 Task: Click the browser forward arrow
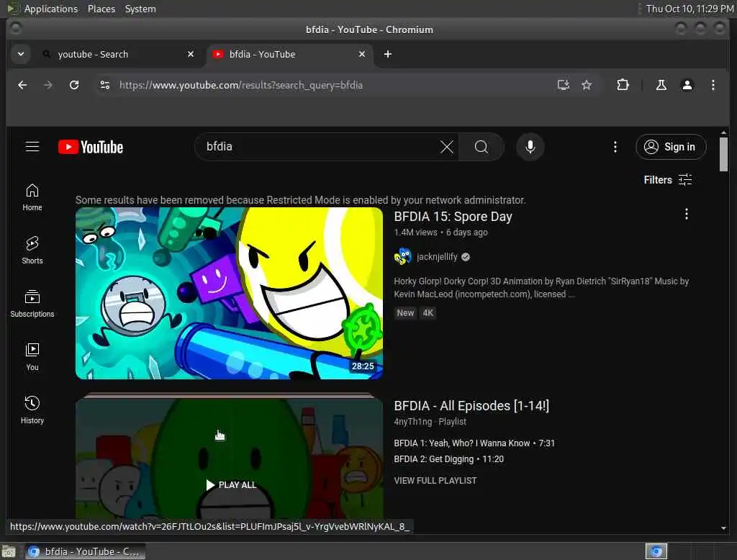point(48,85)
